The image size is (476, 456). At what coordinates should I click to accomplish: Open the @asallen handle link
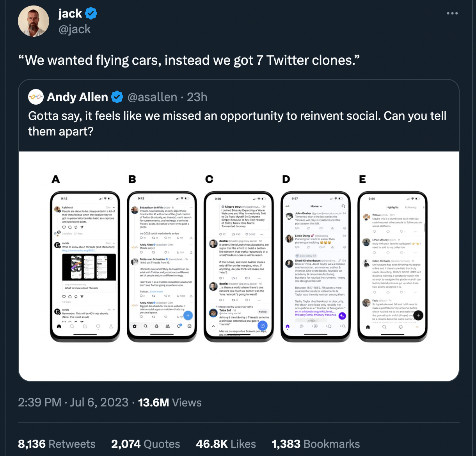pos(152,97)
